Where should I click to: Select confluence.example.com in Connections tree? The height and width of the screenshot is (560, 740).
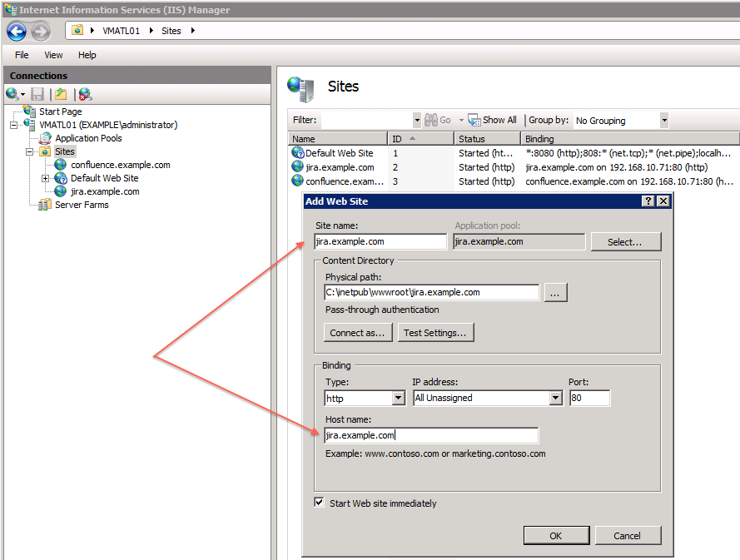[x=121, y=165]
